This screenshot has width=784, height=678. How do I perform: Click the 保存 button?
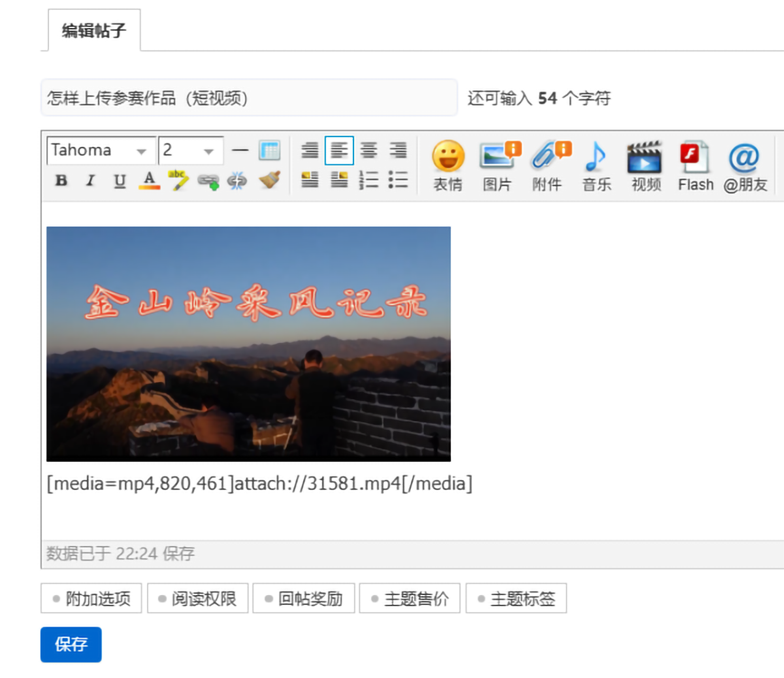point(71,645)
